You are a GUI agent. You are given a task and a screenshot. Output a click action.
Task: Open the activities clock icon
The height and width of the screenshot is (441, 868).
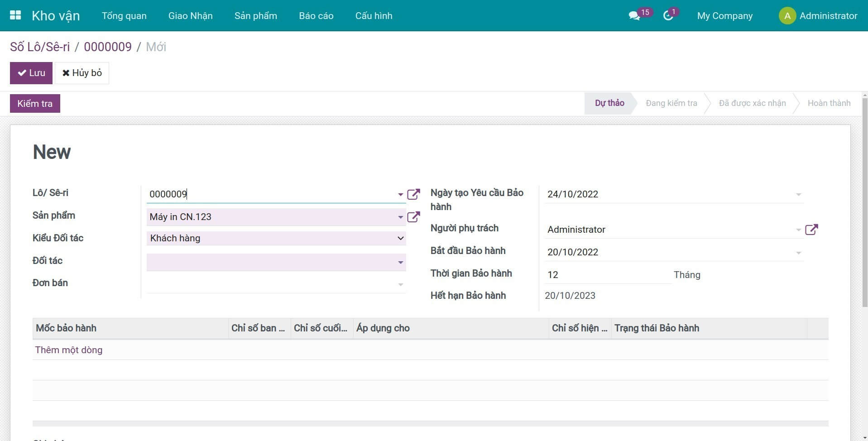coord(668,16)
